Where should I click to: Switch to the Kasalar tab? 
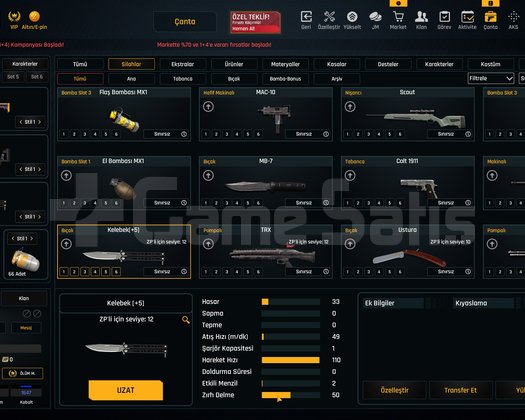tap(336, 64)
